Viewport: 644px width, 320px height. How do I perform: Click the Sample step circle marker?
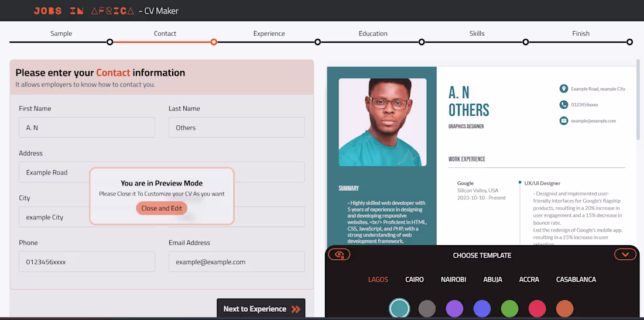pos(109,42)
